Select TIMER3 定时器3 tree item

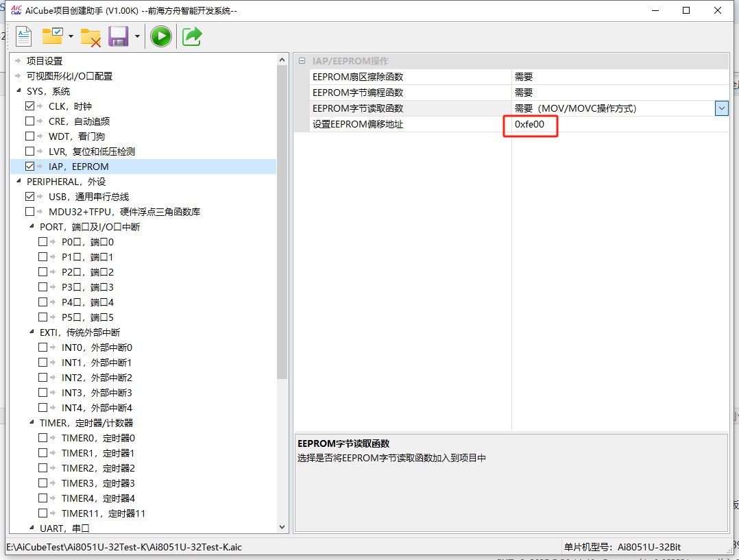click(x=98, y=483)
